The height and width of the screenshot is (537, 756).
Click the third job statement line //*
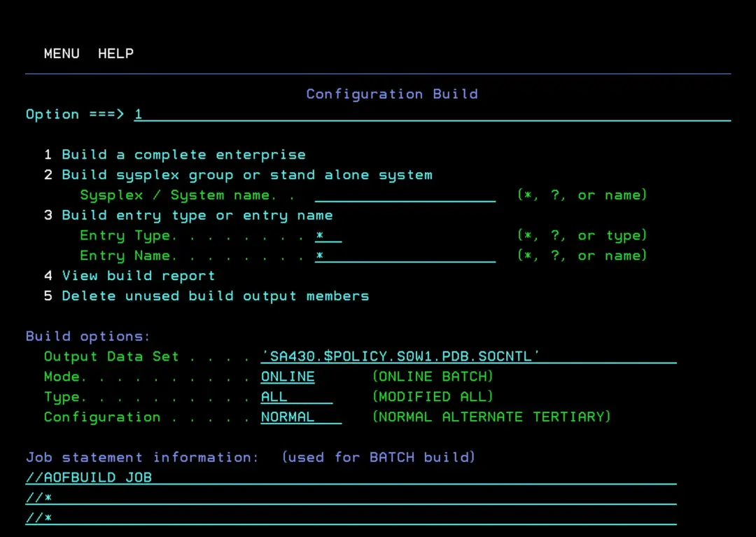point(351,518)
